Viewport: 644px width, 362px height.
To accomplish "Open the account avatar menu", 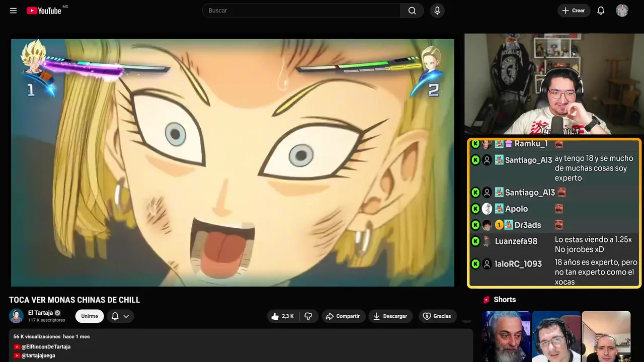I will (622, 11).
